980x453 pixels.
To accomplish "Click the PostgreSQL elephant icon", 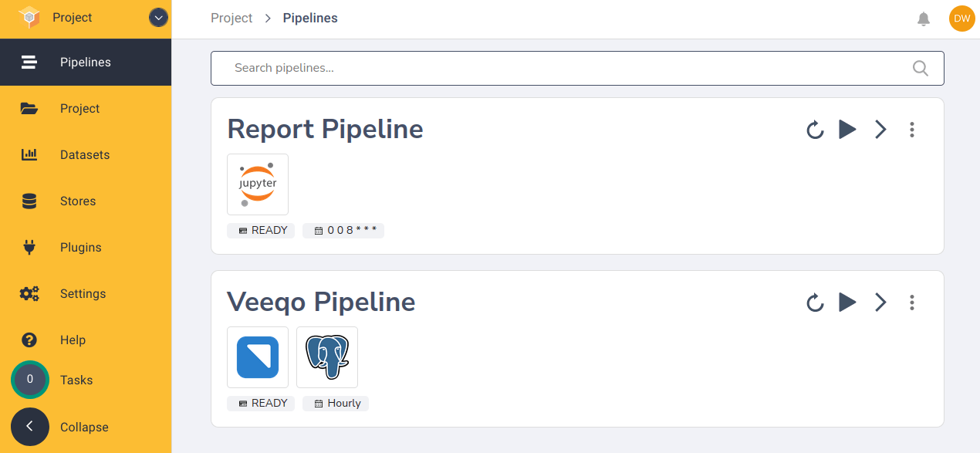I will (x=327, y=357).
